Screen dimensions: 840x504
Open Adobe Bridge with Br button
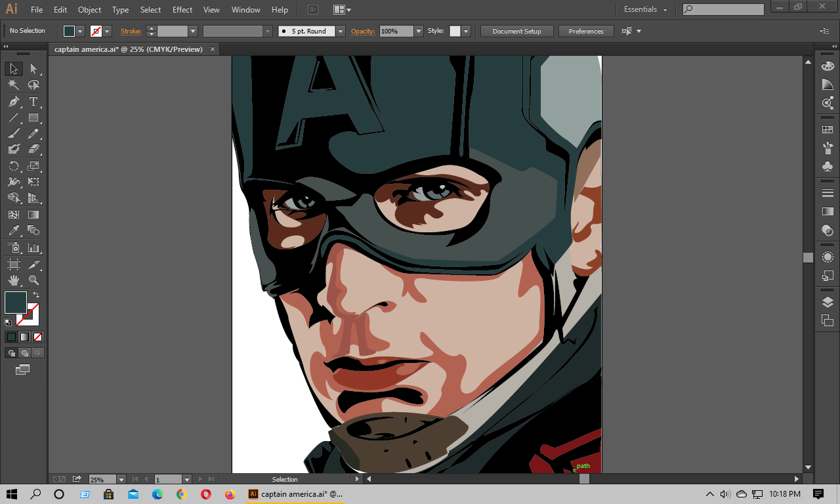[313, 10]
